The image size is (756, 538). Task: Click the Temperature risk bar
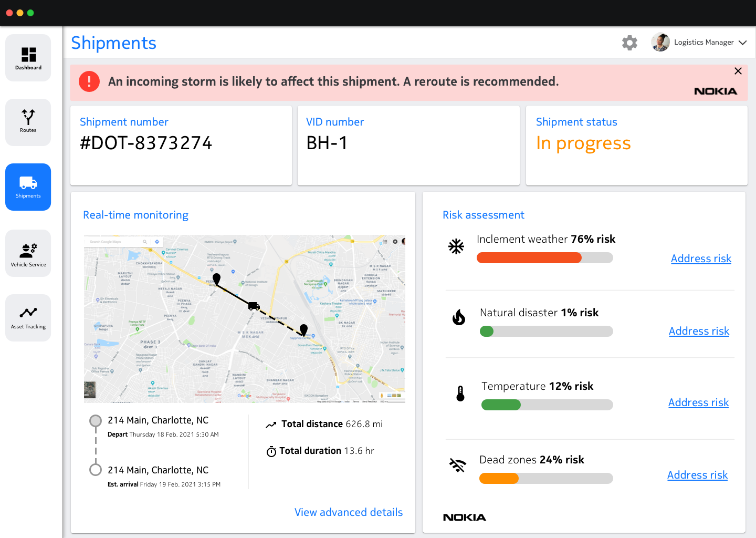click(x=547, y=405)
